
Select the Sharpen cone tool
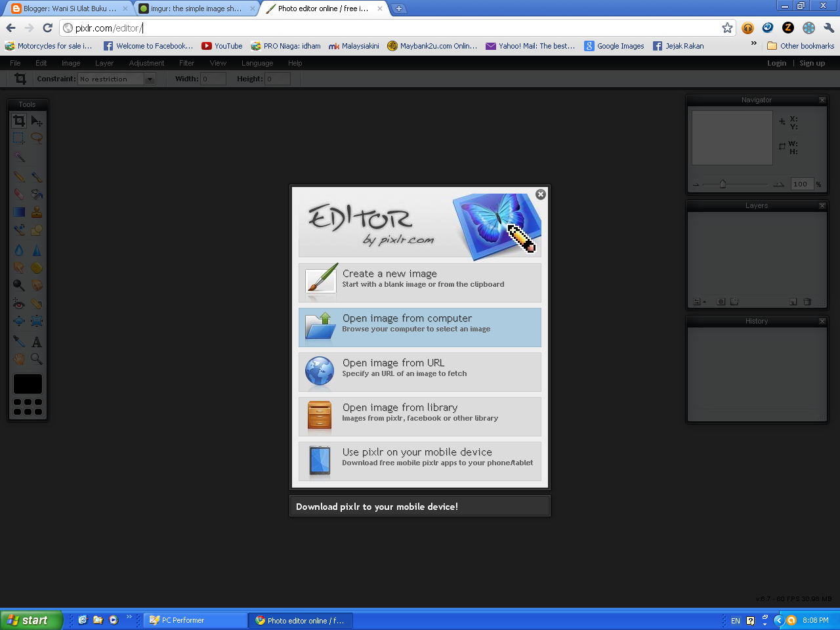(x=37, y=250)
